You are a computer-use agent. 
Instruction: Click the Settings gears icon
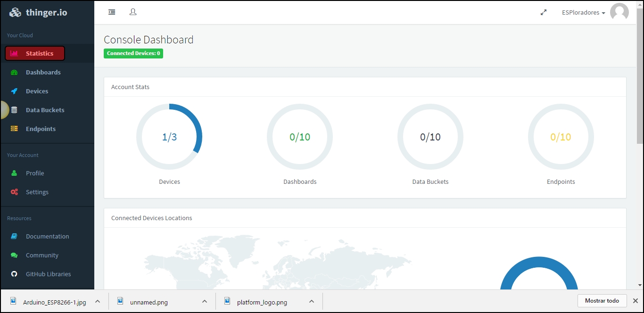pyautogui.click(x=14, y=192)
